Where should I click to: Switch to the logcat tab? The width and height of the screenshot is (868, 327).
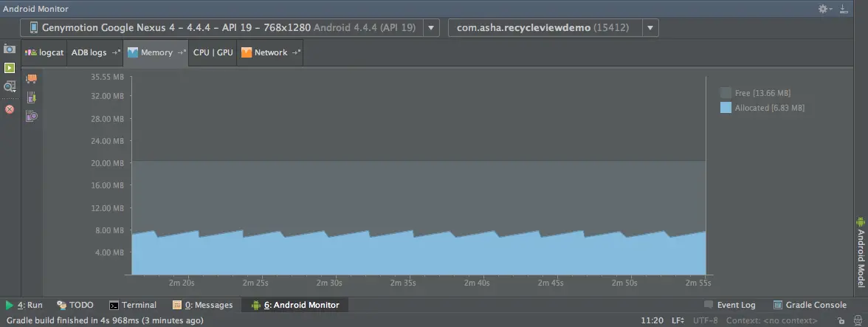click(44, 52)
